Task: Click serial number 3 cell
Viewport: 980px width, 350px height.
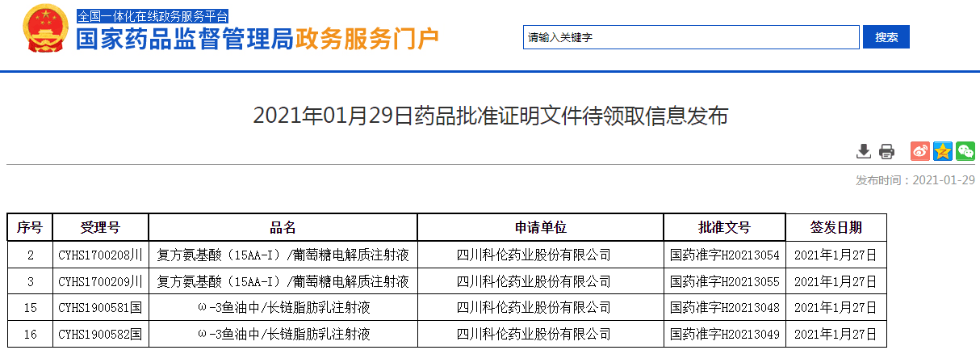Action: point(30,281)
